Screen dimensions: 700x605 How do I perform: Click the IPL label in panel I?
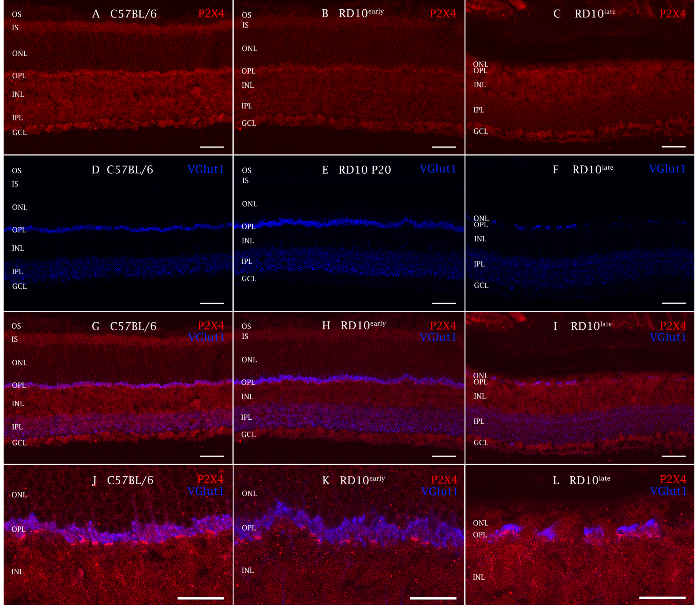click(479, 421)
